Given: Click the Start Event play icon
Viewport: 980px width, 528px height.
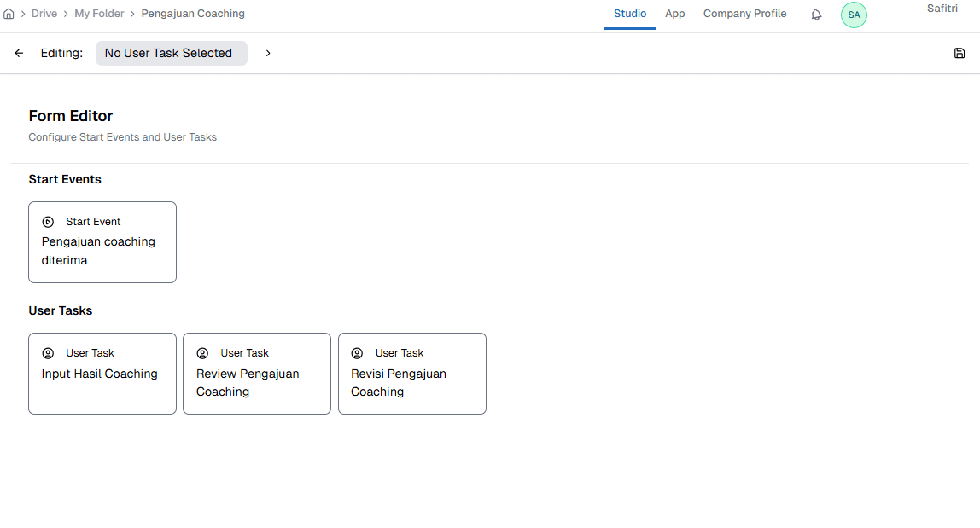Looking at the screenshot, I should coord(48,222).
